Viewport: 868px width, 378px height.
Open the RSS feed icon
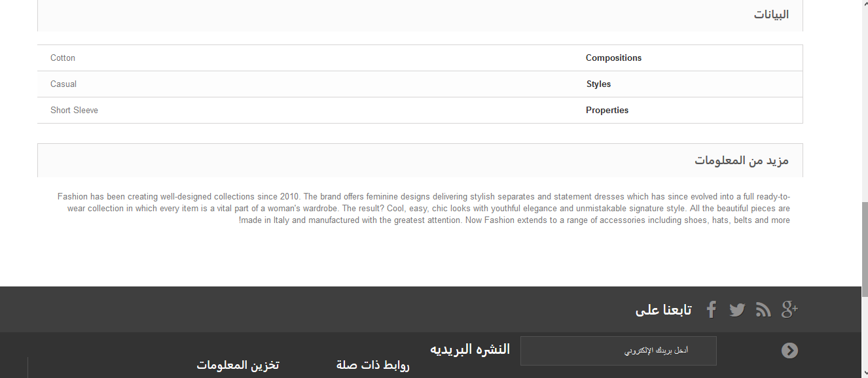click(x=763, y=310)
